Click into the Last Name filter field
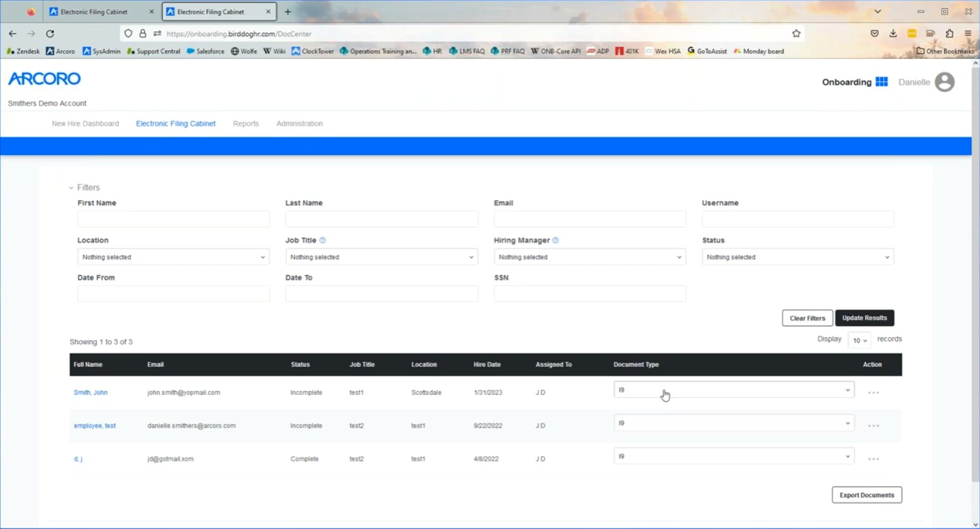 (x=381, y=219)
